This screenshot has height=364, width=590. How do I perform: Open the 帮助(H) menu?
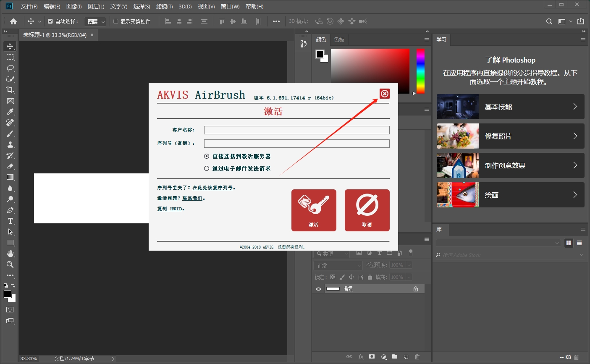[254, 6]
